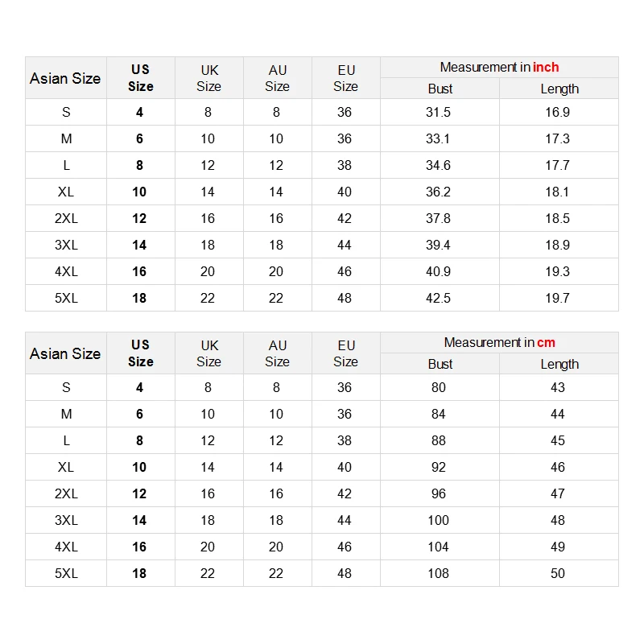Click the 36.2 bust measurement

click(x=438, y=192)
